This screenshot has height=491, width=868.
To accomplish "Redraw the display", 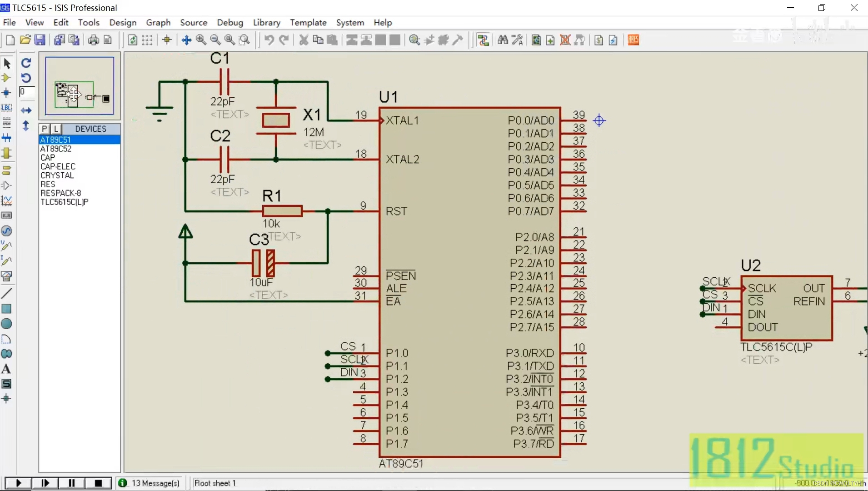I will 133,40.
